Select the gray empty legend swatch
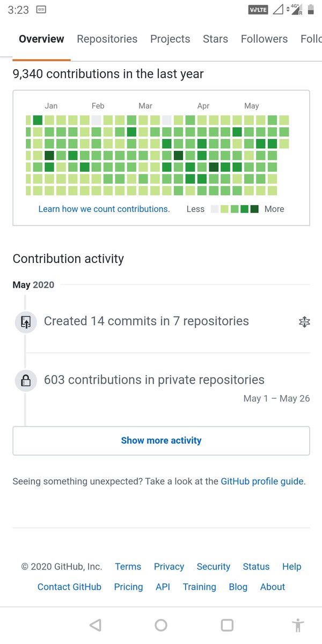Viewport: 322px width, 644px height. pyautogui.click(x=215, y=209)
